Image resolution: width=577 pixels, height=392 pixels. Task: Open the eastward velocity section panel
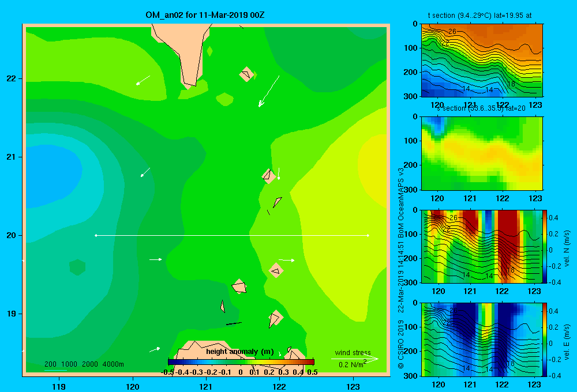pyautogui.click(x=482, y=340)
